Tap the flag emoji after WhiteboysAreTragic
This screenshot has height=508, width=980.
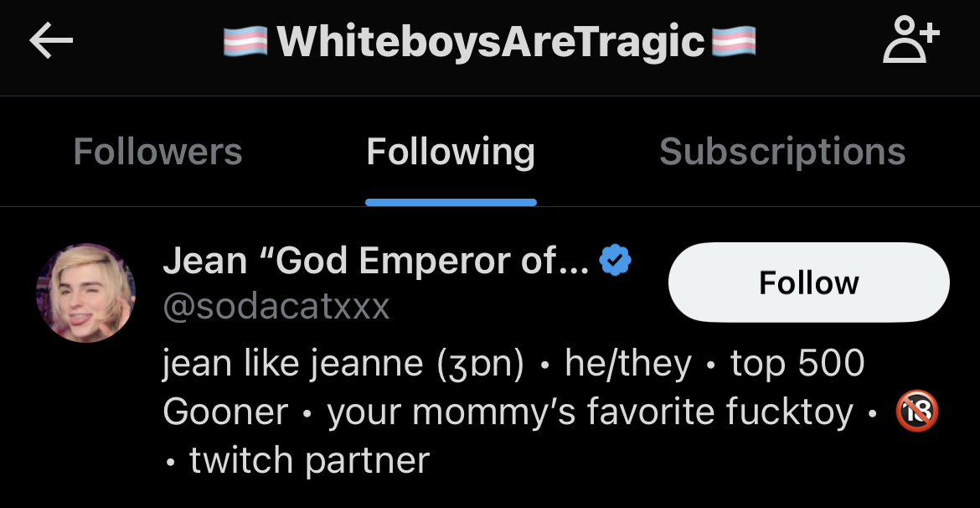[x=734, y=42]
